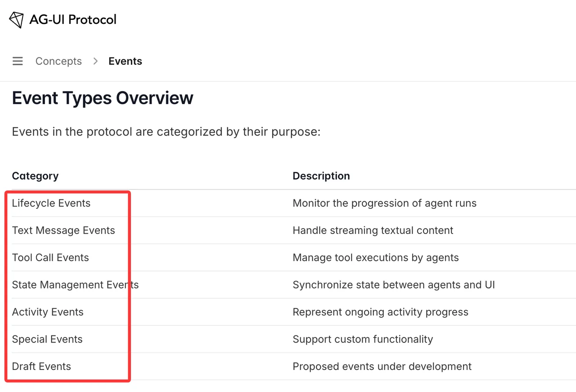This screenshot has width=576, height=392.
Task: Click 'Monitor the progression of agent runs' text
Action: 385,203
